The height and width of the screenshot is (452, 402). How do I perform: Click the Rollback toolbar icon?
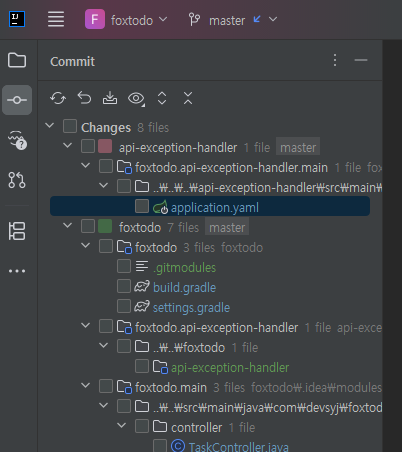84,98
